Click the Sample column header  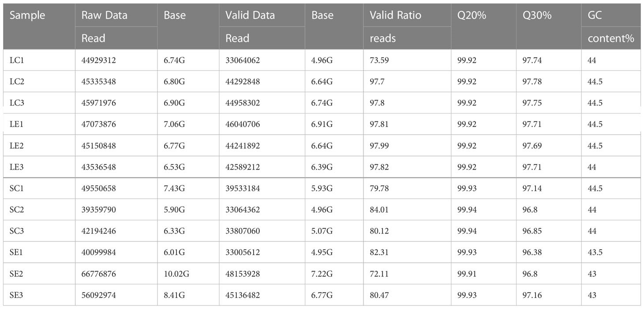(27, 15)
